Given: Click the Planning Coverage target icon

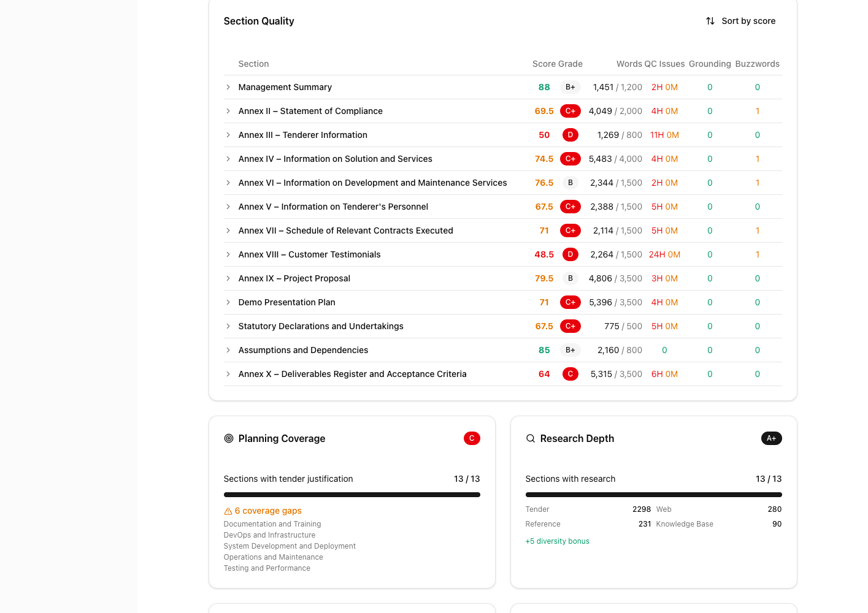Looking at the screenshot, I should (x=229, y=438).
